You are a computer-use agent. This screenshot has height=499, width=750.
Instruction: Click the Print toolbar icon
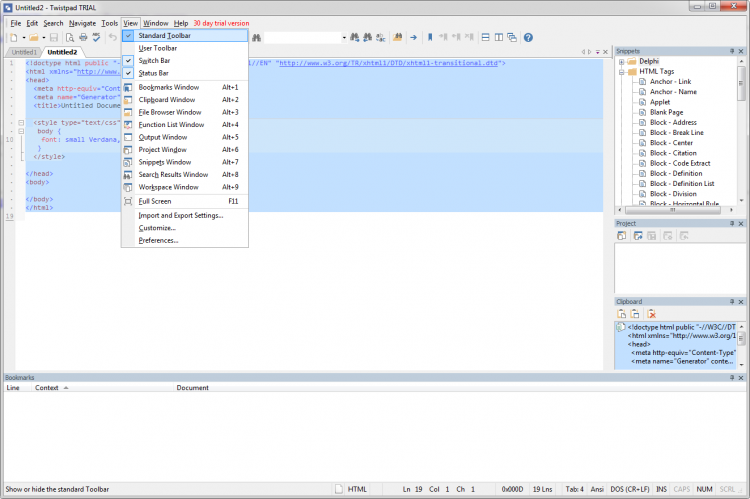[x=83, y=37]
